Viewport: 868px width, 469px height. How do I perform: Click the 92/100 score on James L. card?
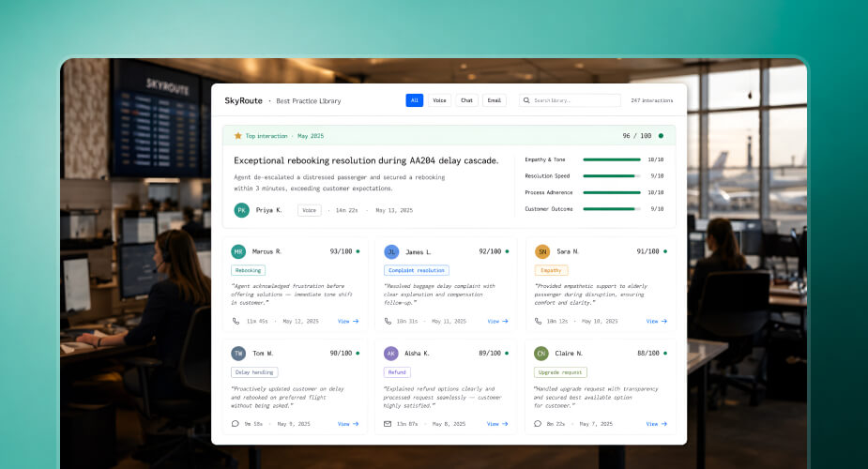[x=490, y=251]
